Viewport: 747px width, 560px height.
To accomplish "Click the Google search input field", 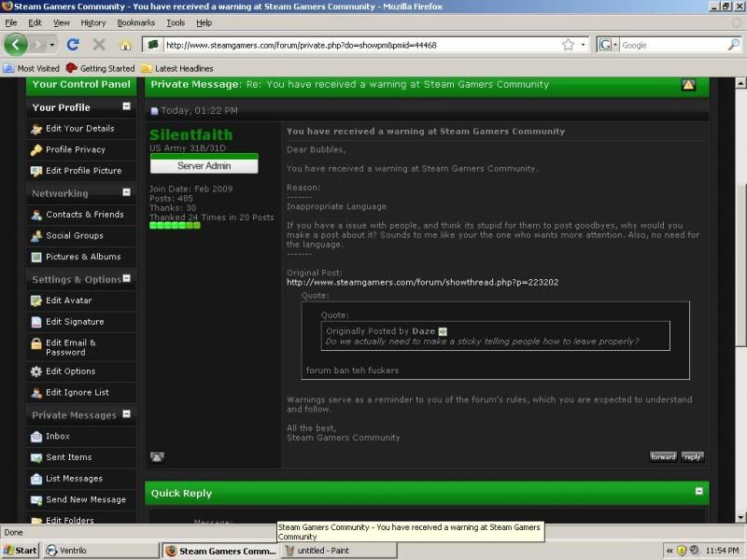I will (672, 45).
